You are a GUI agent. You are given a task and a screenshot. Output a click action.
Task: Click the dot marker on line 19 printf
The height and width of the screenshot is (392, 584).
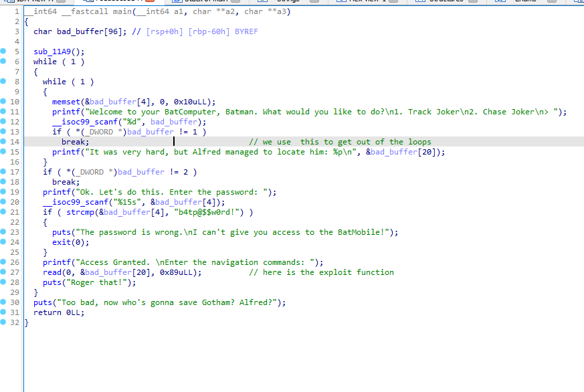[4, 192]
